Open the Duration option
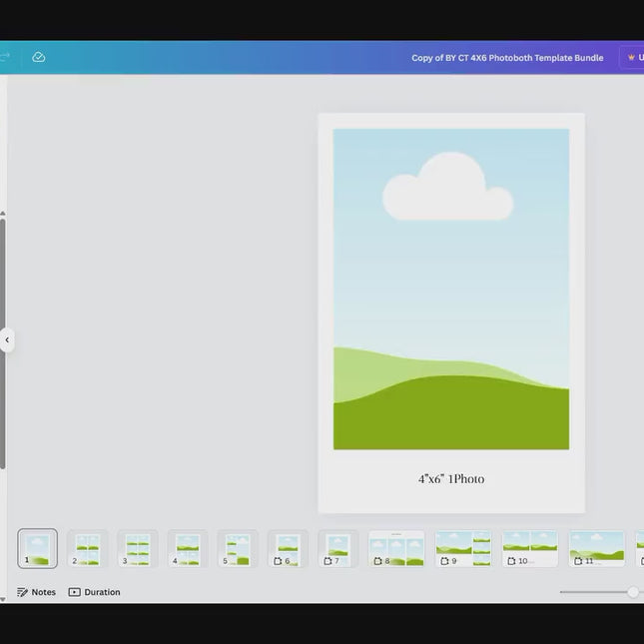The image size is (644, 644). pos(95,592)
